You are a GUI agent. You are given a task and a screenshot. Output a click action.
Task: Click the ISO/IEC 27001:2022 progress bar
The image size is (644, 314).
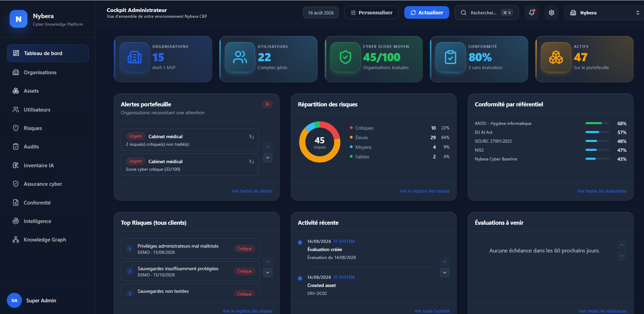click(x=597, y=141)
